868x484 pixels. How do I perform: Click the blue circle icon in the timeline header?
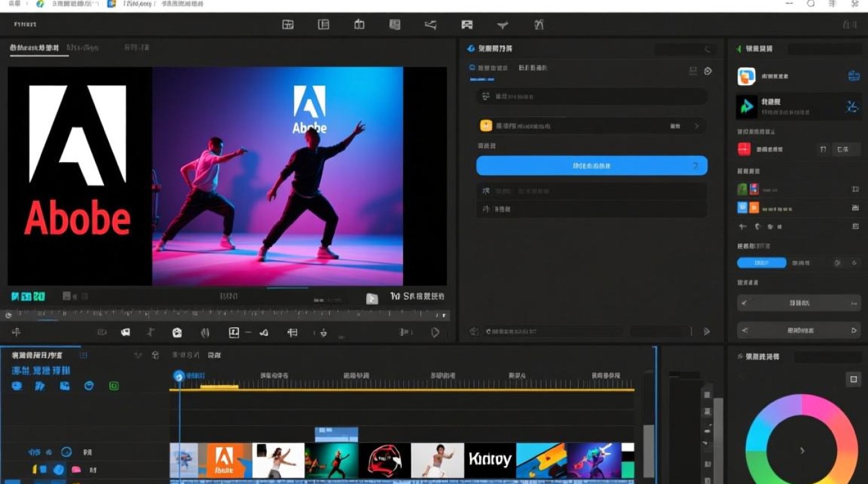(89, 385)
